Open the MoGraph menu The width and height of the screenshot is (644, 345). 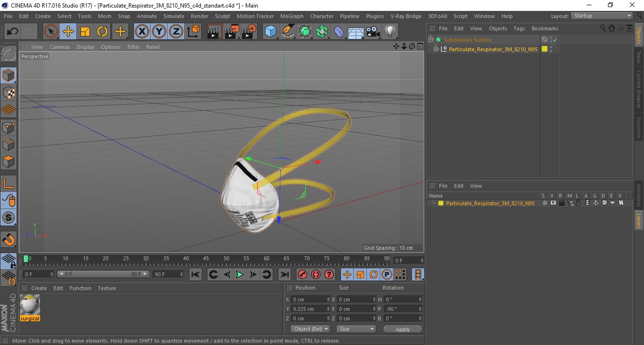tap(292, 16)
